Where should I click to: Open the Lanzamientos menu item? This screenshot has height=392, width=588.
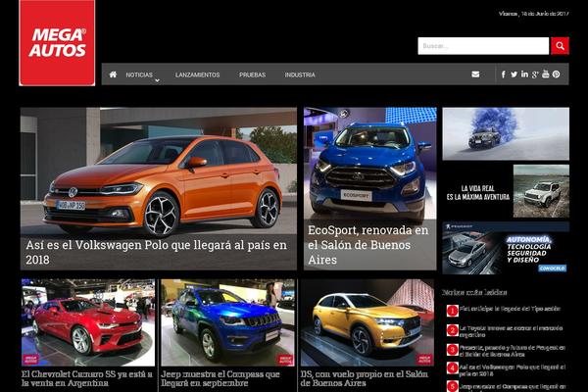(x=197, y=74)
